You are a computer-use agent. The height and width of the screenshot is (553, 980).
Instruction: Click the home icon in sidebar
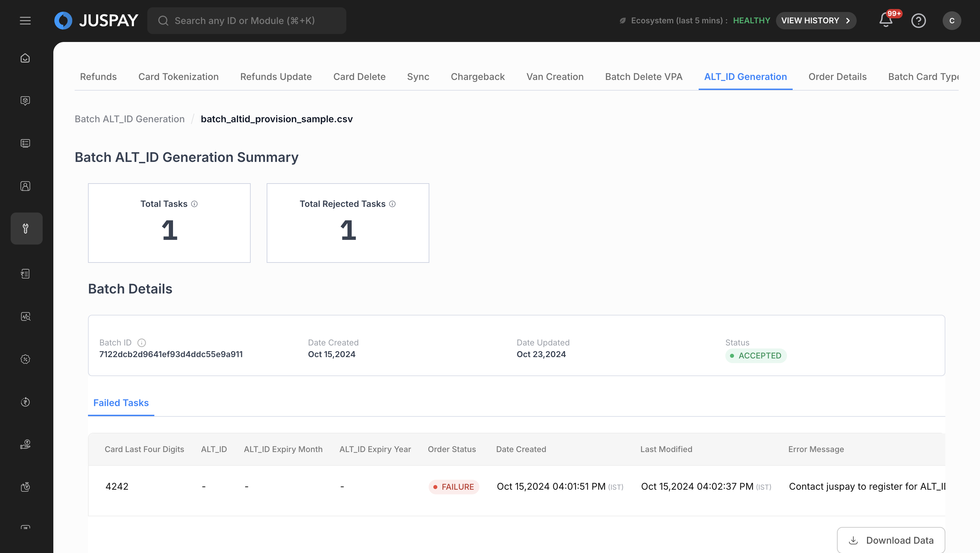tap(25, 58)
